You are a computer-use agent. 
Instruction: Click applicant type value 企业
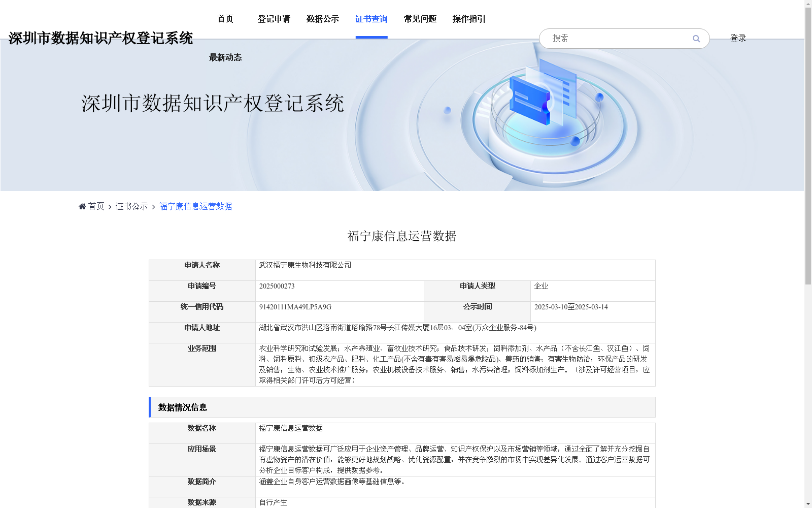tap(541, 286)
